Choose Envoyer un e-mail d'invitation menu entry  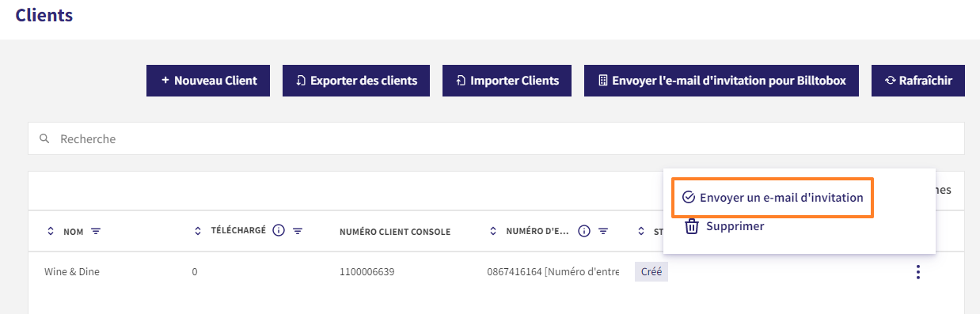point(772,197)
